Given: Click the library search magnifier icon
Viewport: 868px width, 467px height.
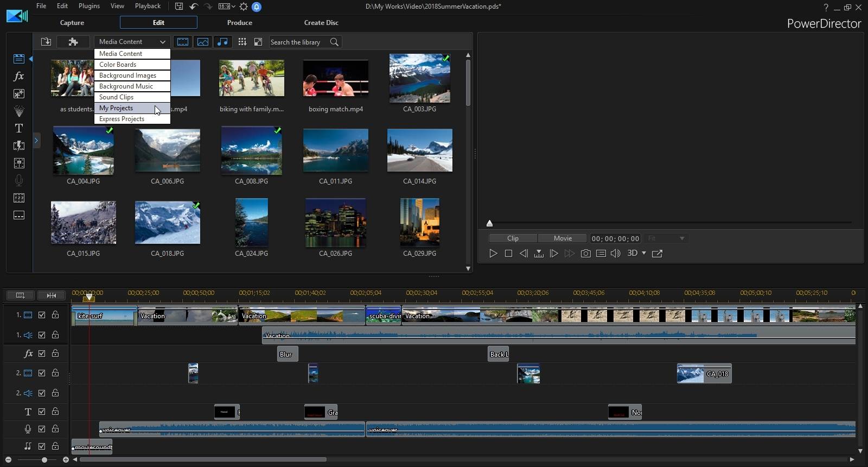Looking at the screenshot, I should click(x=334, y=42).
